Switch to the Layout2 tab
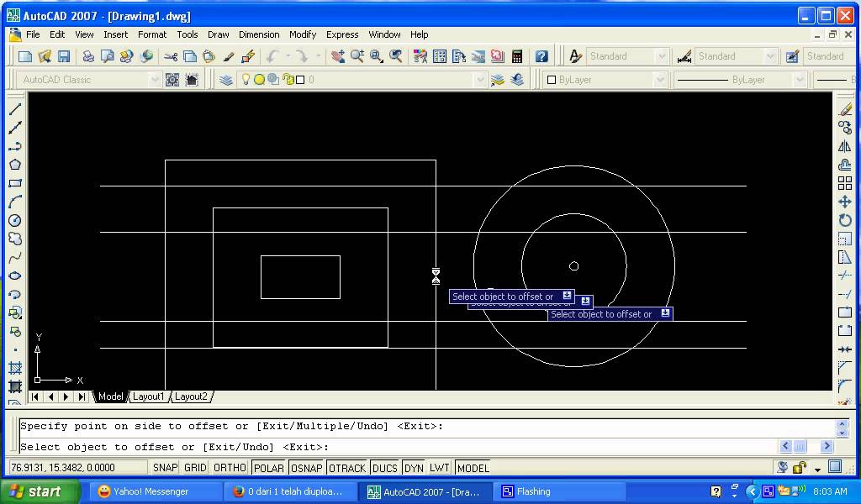 (x=191, y=396)
